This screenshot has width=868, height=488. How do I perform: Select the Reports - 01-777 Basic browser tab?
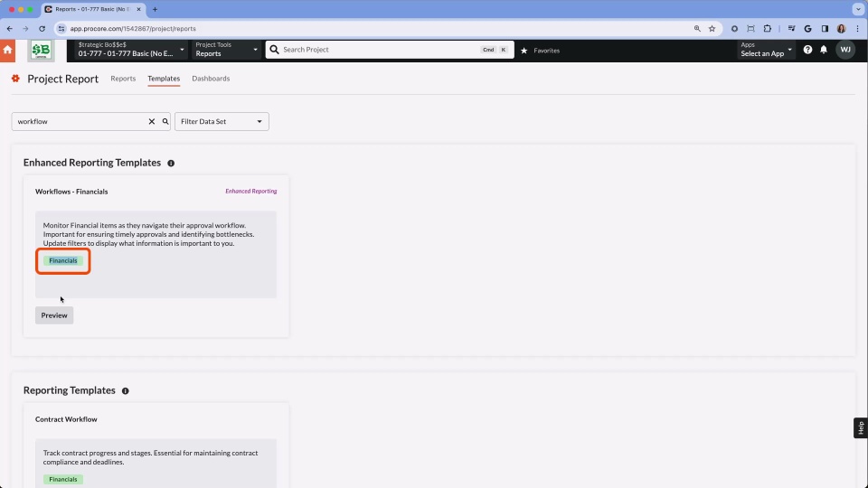(93, 9)
